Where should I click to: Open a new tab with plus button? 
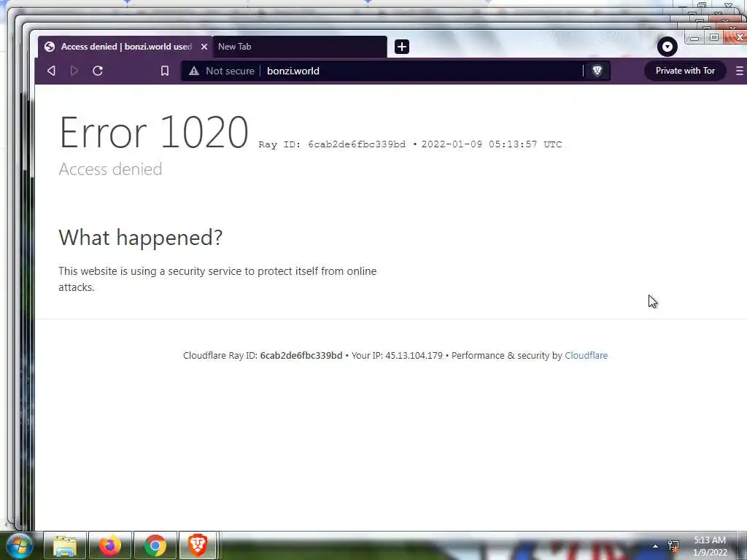tap(402, 47)
